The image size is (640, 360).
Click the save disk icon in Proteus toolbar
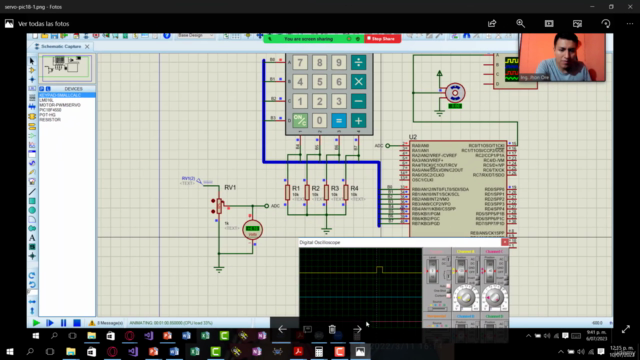pos(54,36)
